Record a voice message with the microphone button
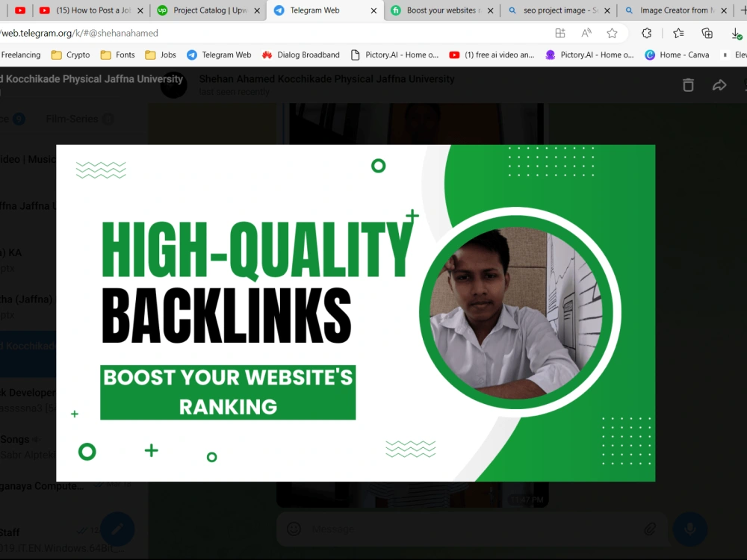747x560 pixels. pos(689,529)
